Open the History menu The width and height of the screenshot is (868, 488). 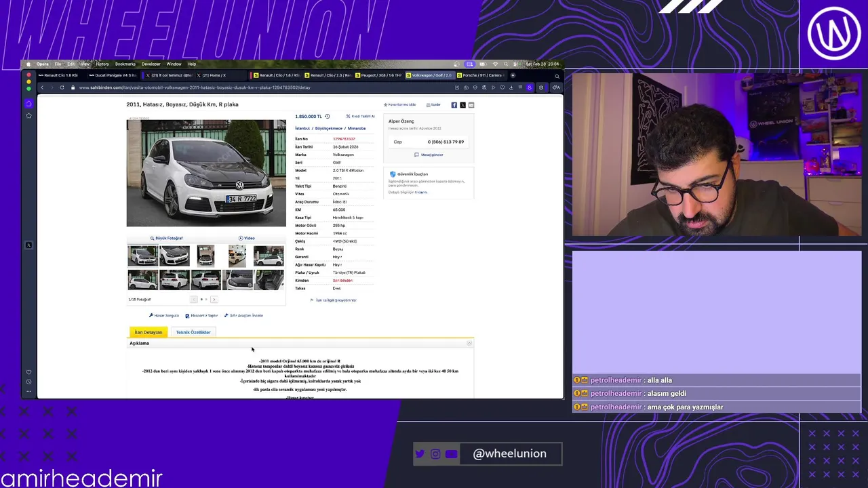(102, 64)
